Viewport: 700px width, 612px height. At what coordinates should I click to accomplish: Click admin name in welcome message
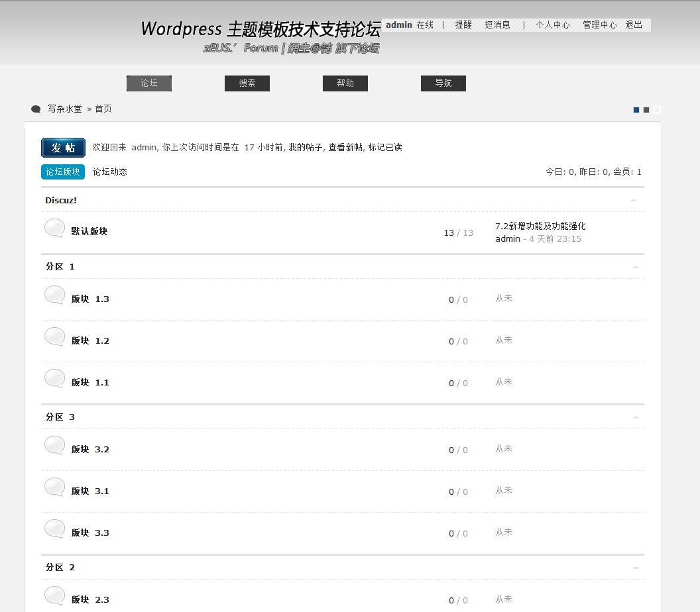[144, 147]
